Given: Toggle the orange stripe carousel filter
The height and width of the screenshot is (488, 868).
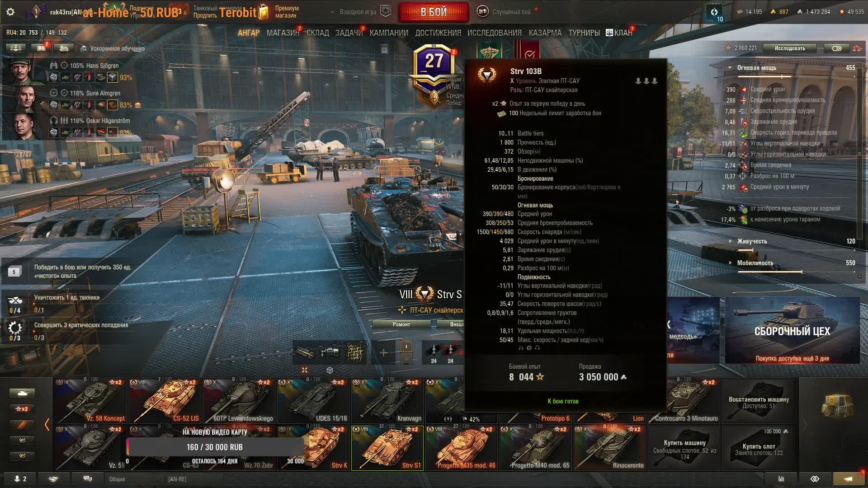Looking at the screenshot, I should click(x=22, y=425).
